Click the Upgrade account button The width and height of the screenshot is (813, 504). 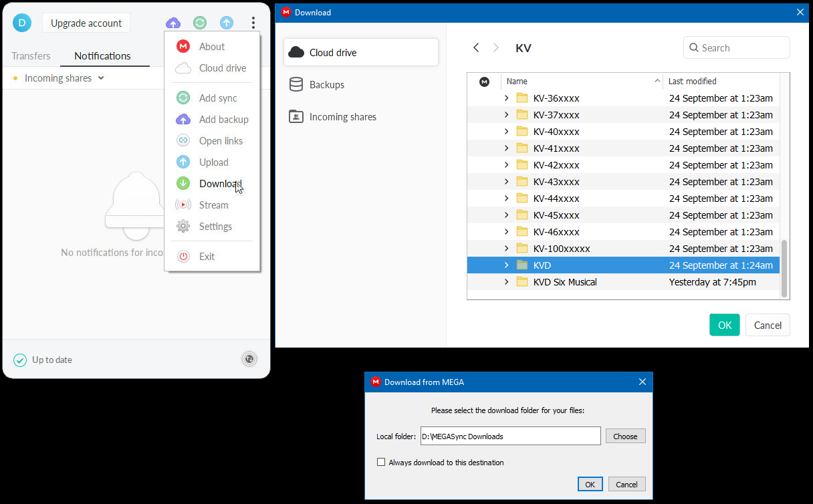(x=86, y=23)
